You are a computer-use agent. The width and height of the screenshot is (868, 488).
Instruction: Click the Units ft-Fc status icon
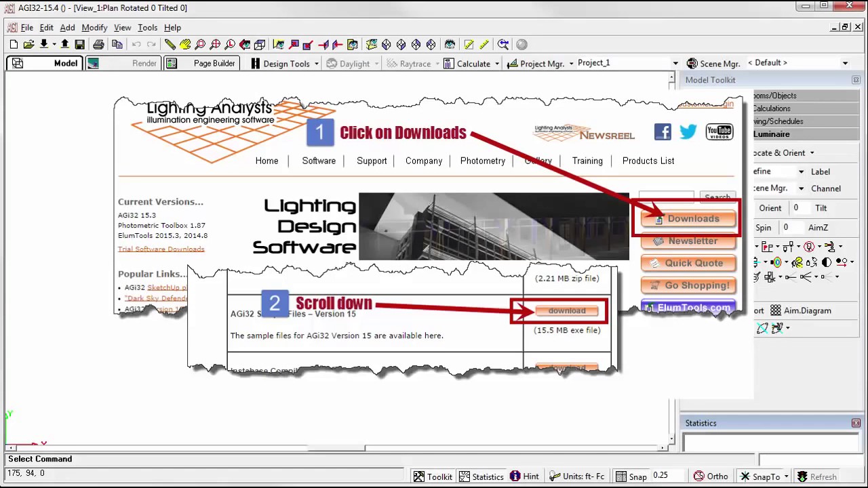[x=555, y=476]
